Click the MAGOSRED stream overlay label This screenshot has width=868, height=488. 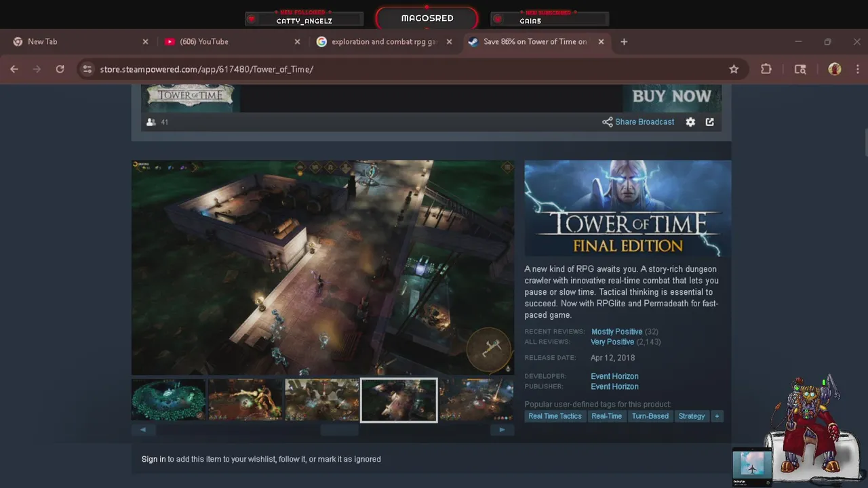coord(427,18)
